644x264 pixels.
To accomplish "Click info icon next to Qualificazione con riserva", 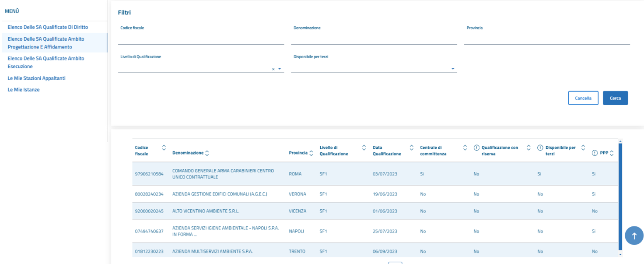I will [476, 148].
